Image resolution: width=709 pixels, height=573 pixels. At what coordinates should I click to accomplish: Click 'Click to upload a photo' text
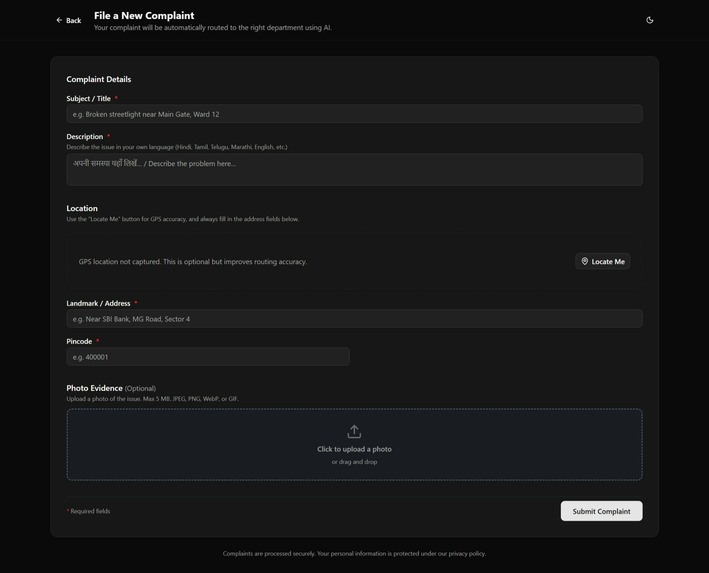(354, 449)
